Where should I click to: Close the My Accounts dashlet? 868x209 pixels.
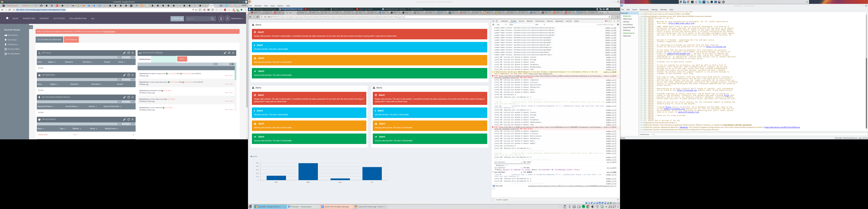click(x=133, y=119)
